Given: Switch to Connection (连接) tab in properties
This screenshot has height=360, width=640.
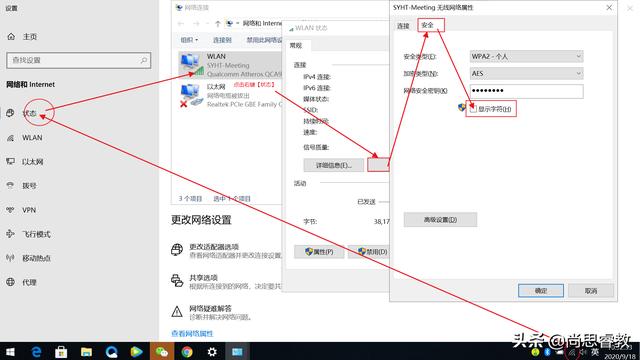Looking at the screenshot, I should (403, 26).
